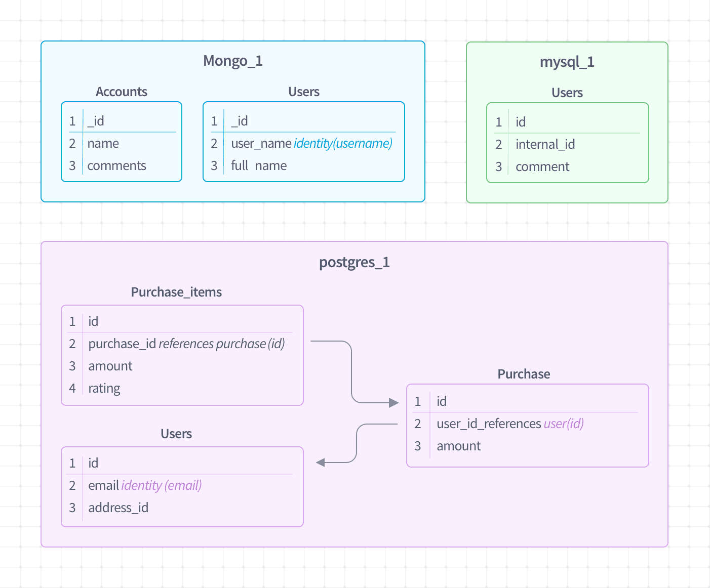Select the user_name field in Mongo Users
Image resolution: width=710 pixels, height=588 pixels.
click(x=261, y=143)
